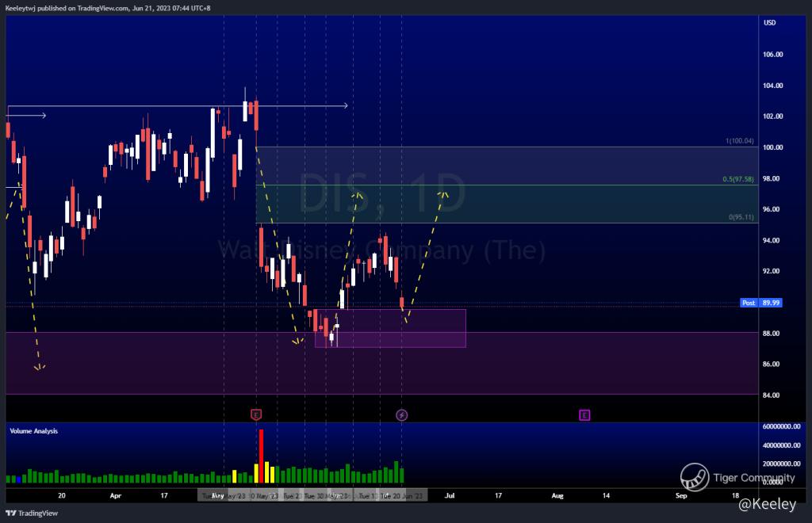Image resolution: width=812 pixels, height=523 pixels.
Task: Select the Volume Analysis indicator title
Action: [x=33, y=431]
